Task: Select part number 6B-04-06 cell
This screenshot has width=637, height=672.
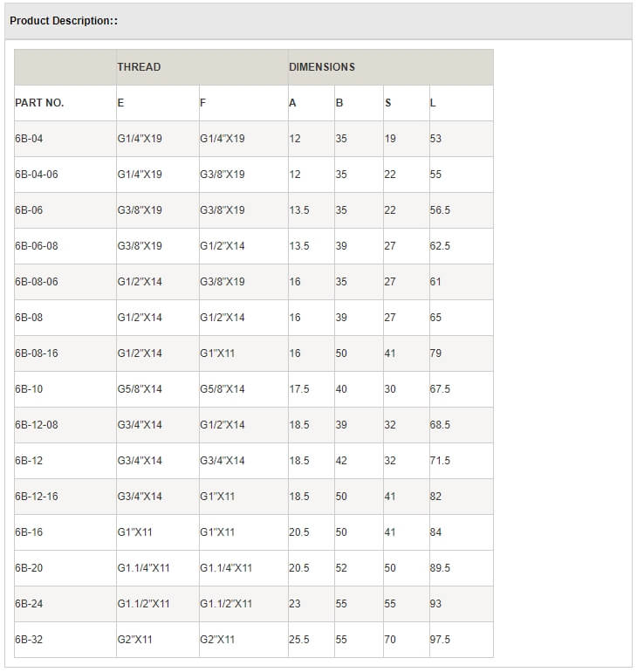Action: click(37, 175)
